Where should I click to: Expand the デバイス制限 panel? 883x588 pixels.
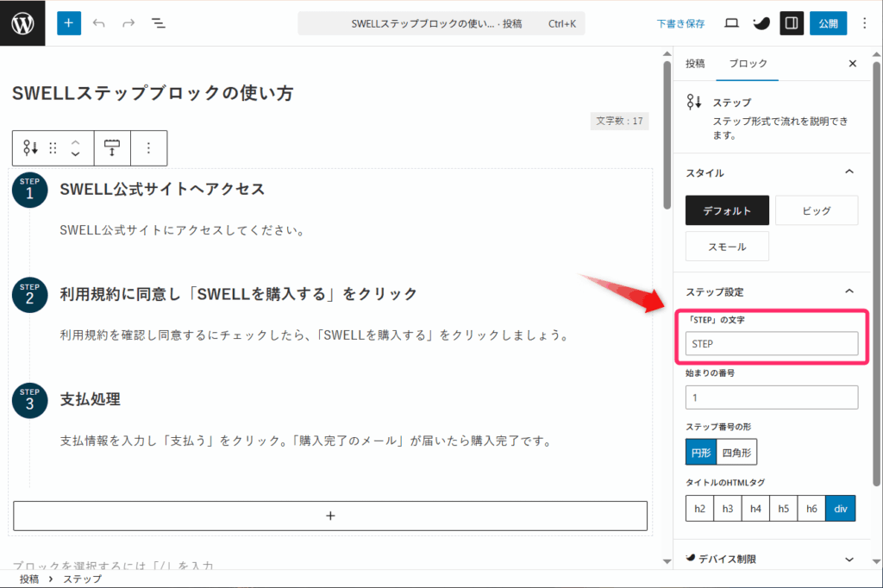849,559
